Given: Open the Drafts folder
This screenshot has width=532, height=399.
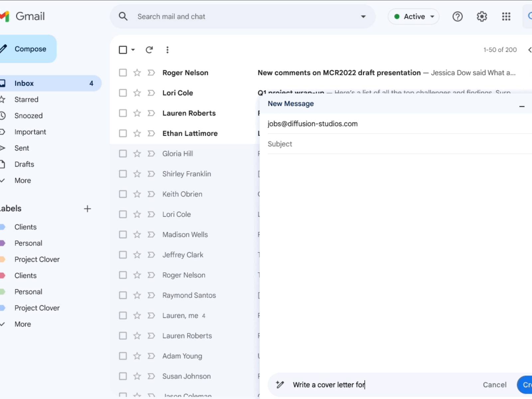Looking at the screenshot, I should [x=24, y=164].
